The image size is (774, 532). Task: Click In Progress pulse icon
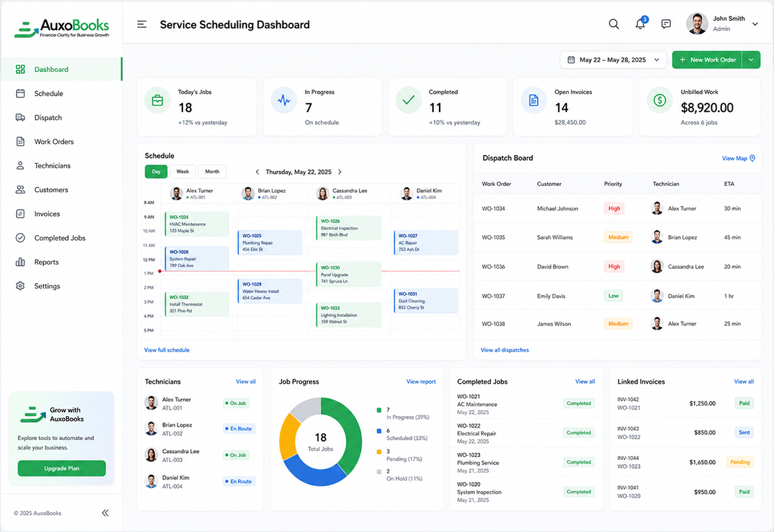click(284, 100)
